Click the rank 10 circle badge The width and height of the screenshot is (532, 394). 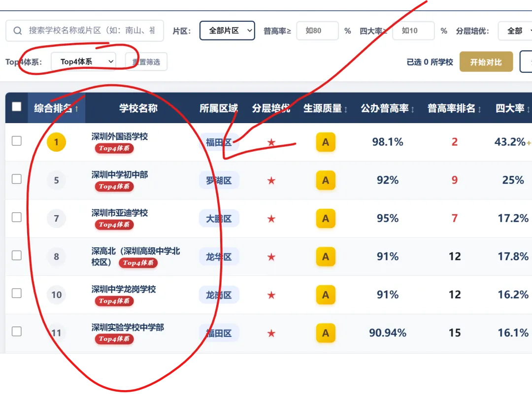[x=56, y=295]
